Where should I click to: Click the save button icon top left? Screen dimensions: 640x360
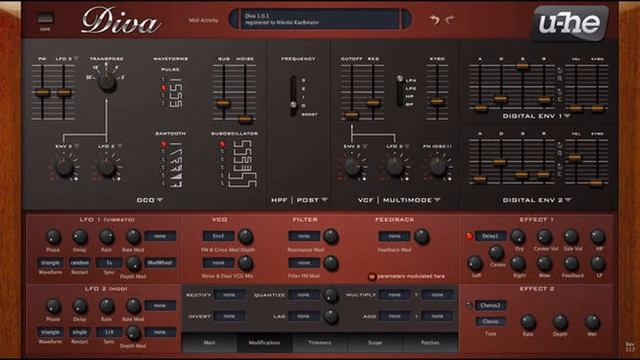[45, 18]
